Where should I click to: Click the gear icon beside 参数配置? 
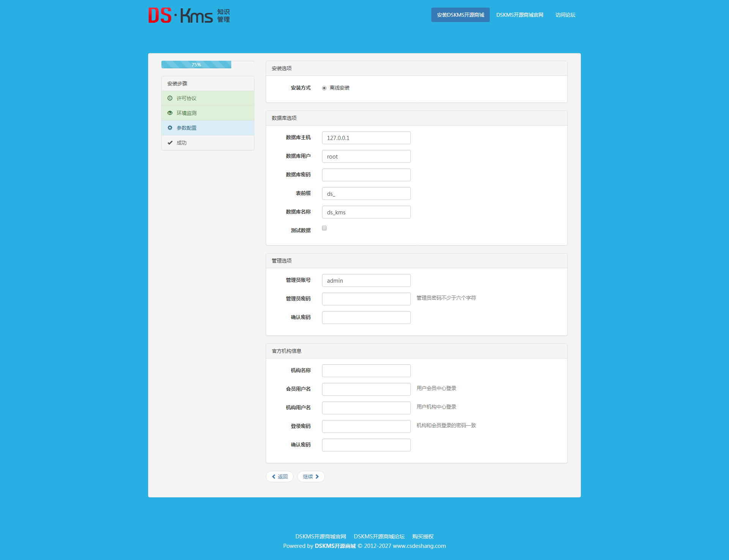(x=170, y=128)
